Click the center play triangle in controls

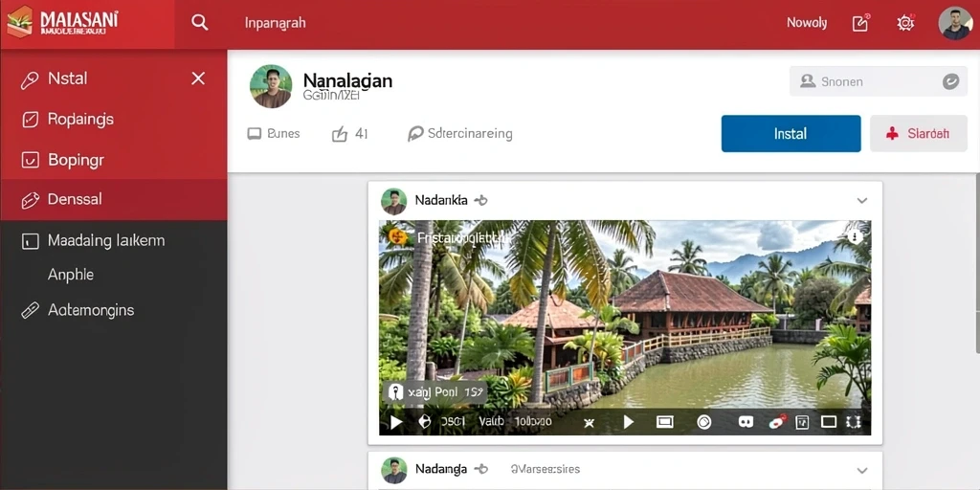click(x=628, y=422)
